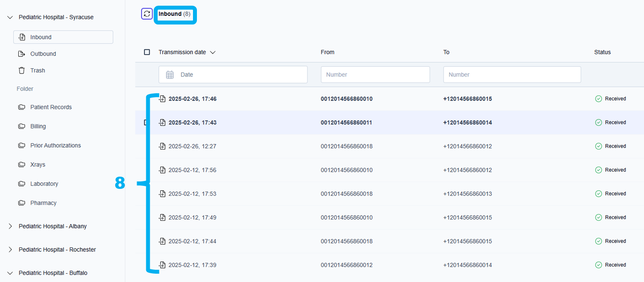Tick the select-all checkbox in table header

click(x=147, y=52)
